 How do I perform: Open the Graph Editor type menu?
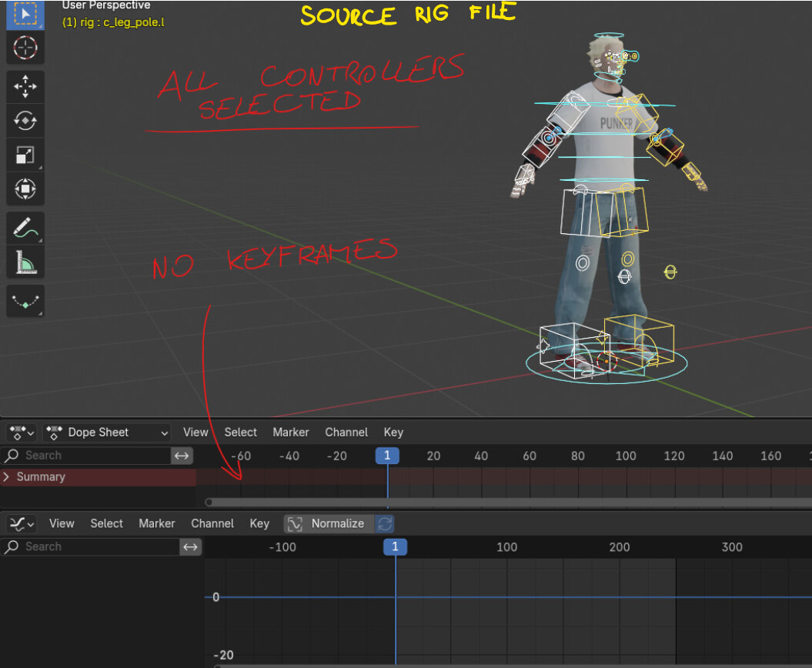22,523
